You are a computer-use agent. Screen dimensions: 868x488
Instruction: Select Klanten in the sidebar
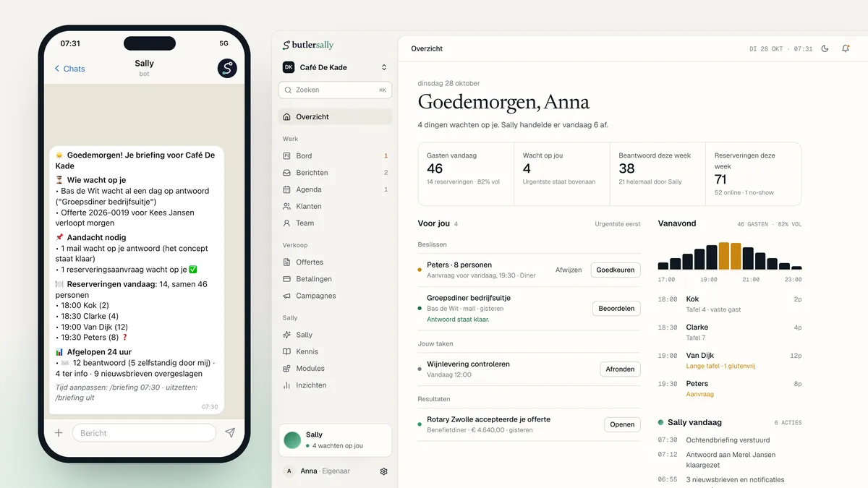click(x=335, y=206)
